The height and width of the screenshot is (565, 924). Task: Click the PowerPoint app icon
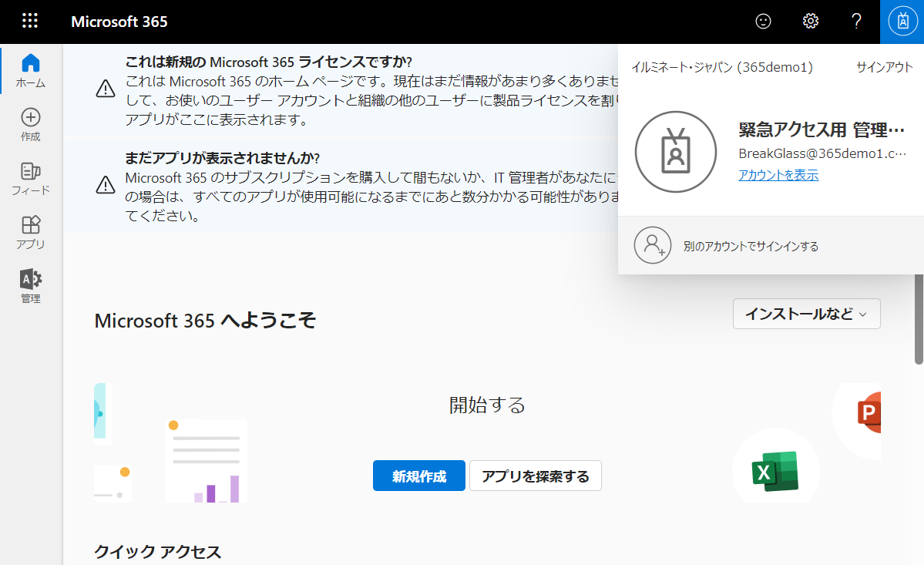(x=869, y=412)
